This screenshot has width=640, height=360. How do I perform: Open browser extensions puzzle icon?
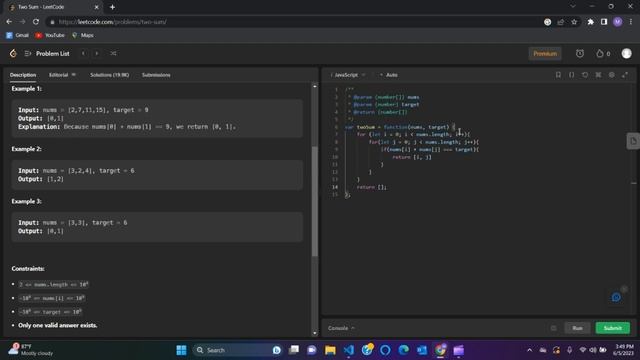coord(591,22)
